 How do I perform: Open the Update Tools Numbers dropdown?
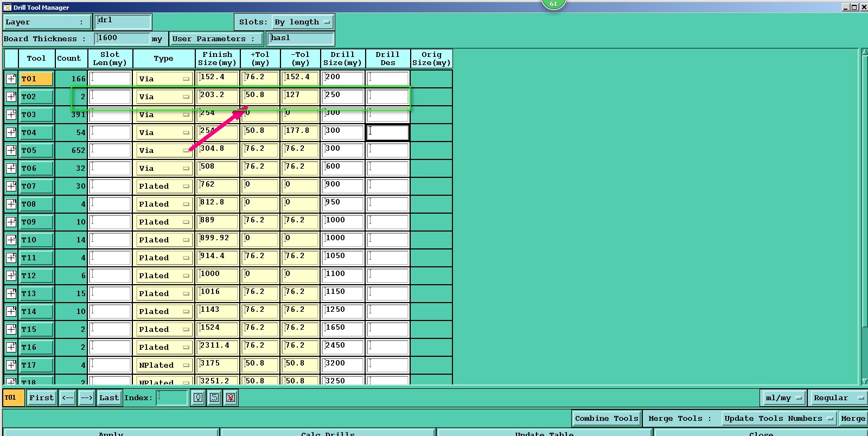778,418
